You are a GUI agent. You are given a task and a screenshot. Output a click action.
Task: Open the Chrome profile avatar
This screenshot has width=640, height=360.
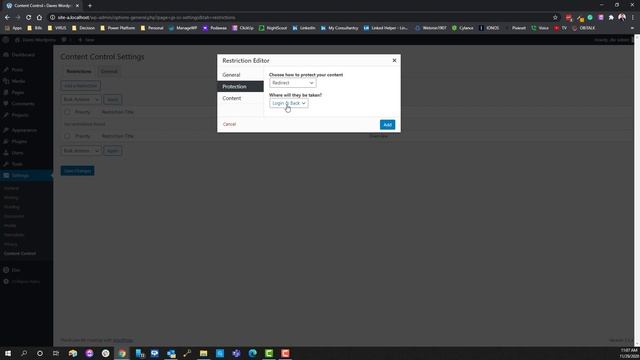[622, 17]
